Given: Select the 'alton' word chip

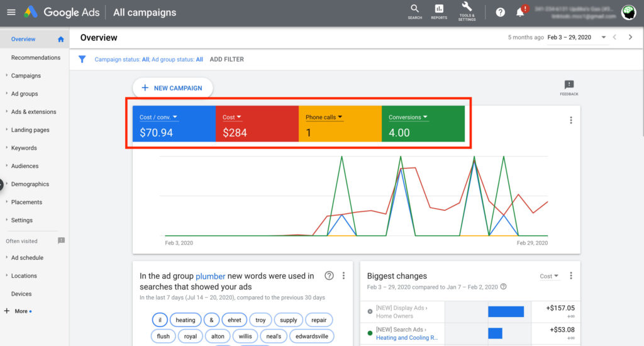Looking at the screenshot, I should coord(218,336).
